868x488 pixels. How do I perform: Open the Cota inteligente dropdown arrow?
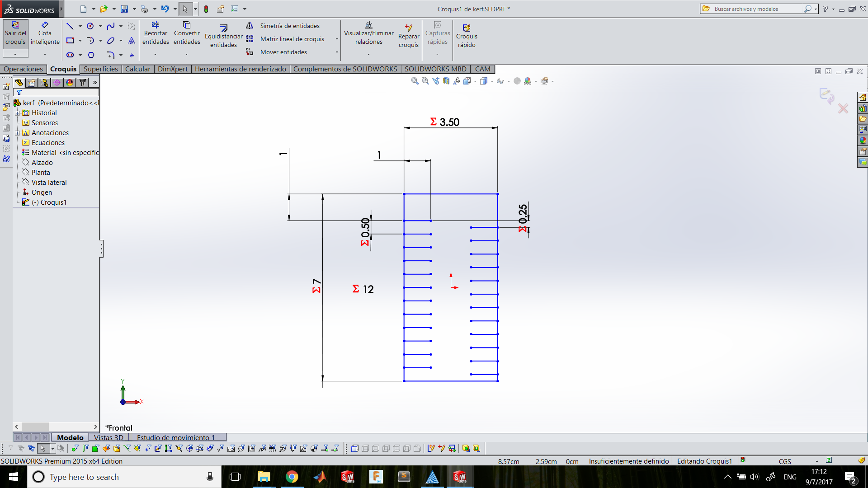tap(45, 55)
